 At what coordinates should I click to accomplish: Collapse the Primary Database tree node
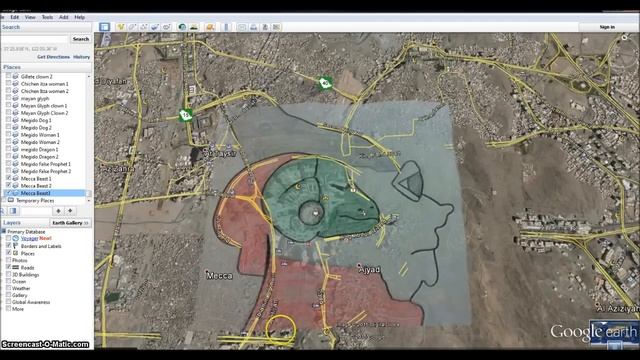tap(3, 231)
